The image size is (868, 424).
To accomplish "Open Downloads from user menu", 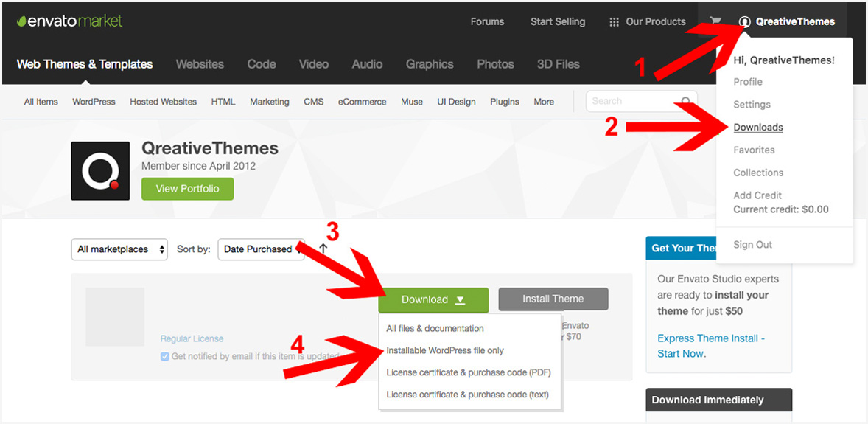I will click(x=758, y=128).
